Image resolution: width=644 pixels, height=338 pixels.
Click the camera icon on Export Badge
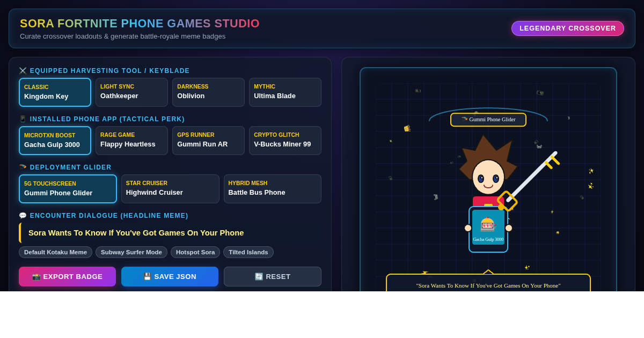point(36,277)
